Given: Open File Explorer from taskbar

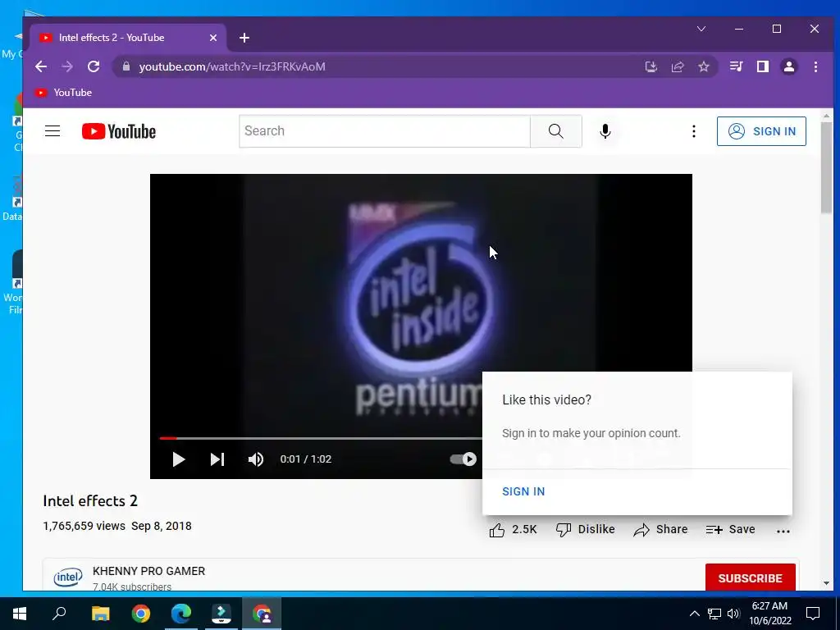Looking at the screenshot, I should (100, 614).
